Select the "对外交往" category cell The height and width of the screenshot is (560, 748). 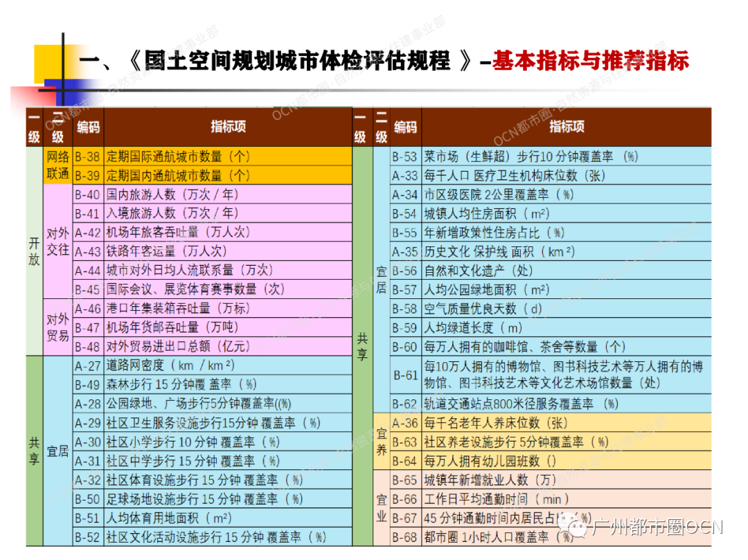click(57, 241)
